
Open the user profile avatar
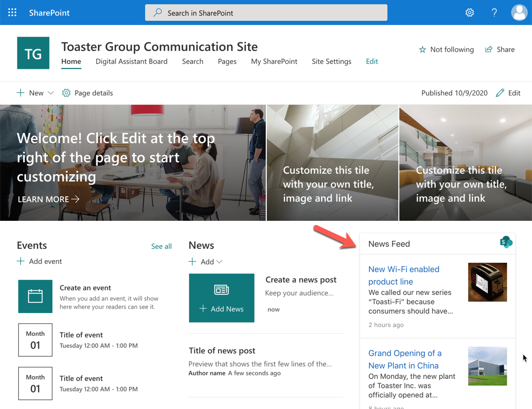click(519, 12)
